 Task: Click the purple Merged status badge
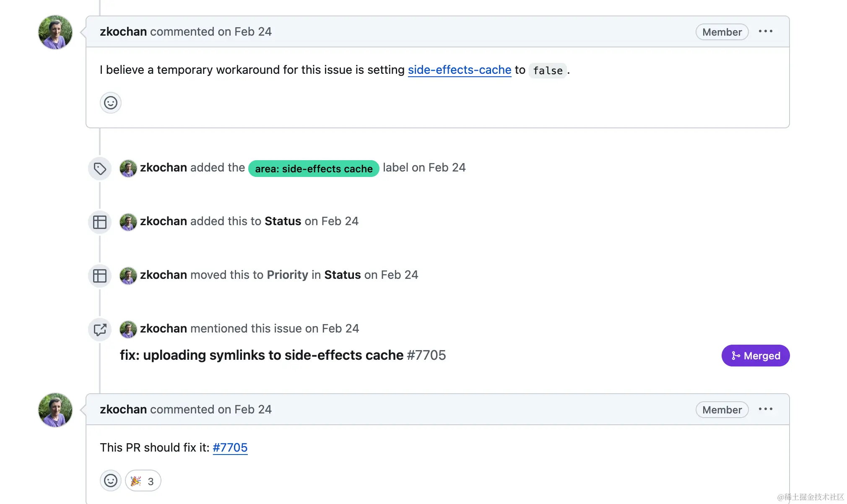click(755, 356)
